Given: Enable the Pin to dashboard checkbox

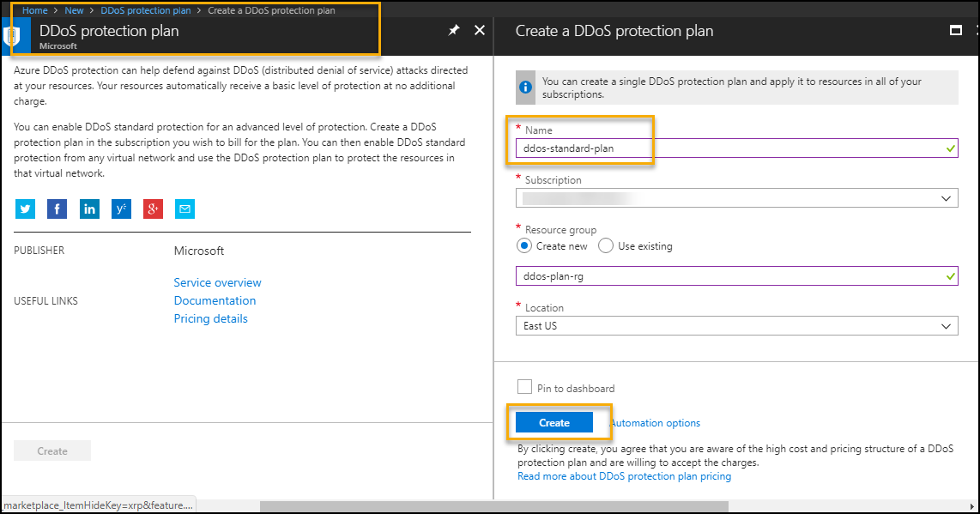Looking at the screenshot, I should tap(525, 386).
